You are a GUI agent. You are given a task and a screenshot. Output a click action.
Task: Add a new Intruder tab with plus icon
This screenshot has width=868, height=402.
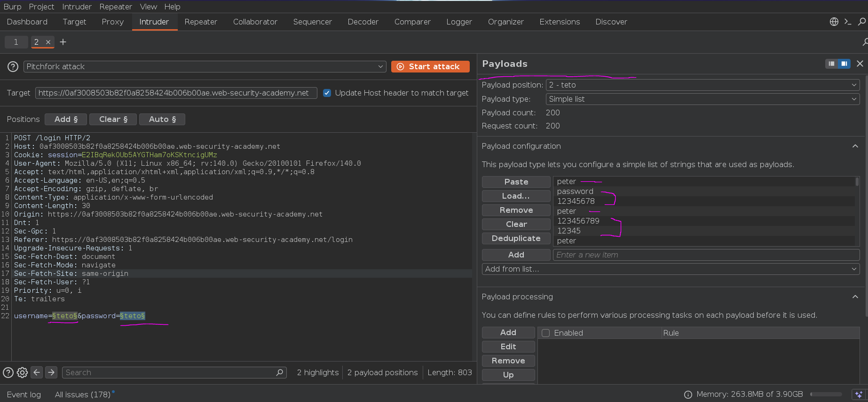pos(63,42)
